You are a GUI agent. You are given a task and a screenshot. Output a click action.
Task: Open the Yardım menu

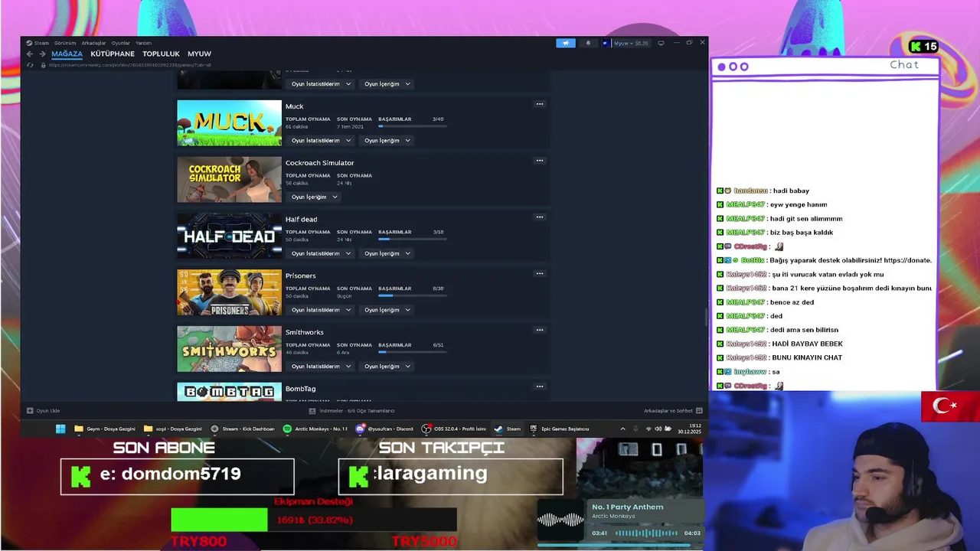pos(143,43)
